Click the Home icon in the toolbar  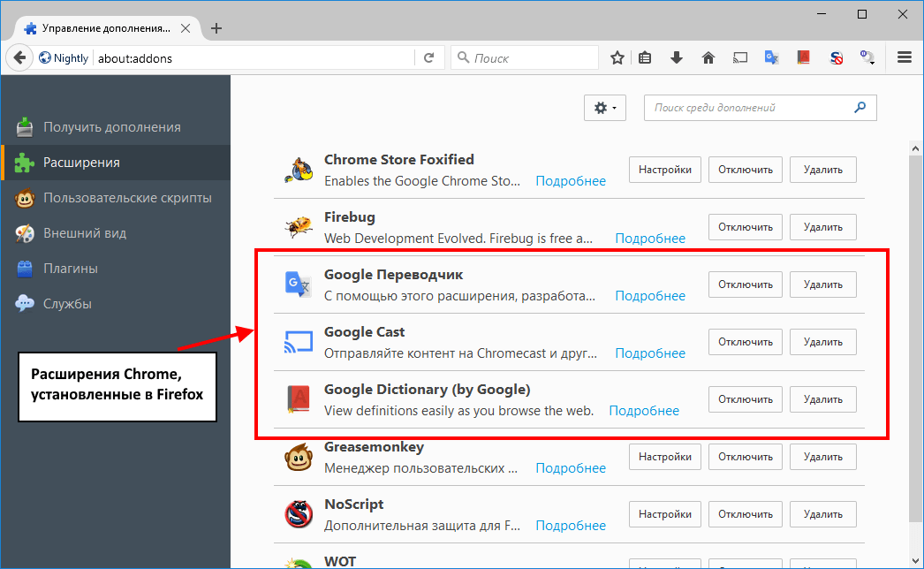[708, 57]
